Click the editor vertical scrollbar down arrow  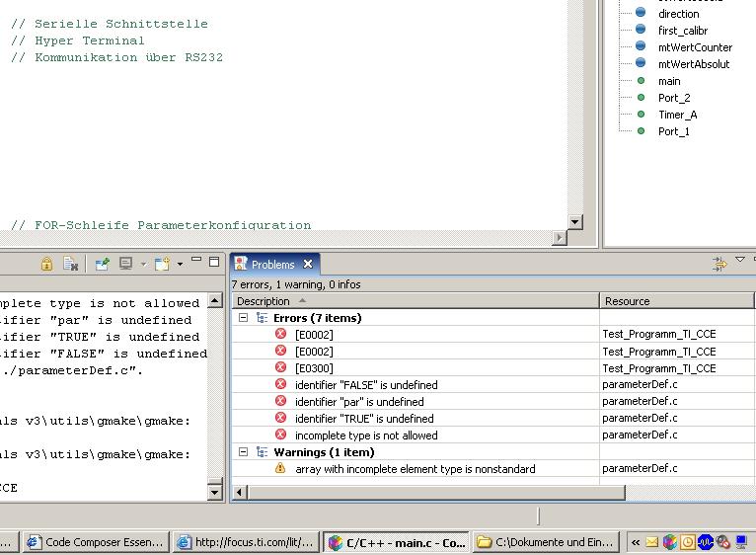pos(574,222)
